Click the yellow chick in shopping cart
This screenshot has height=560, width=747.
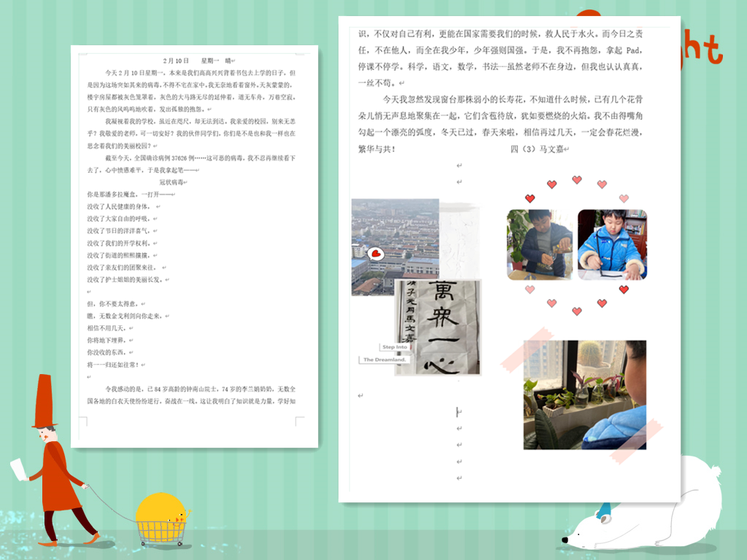[x=161, y=519]
